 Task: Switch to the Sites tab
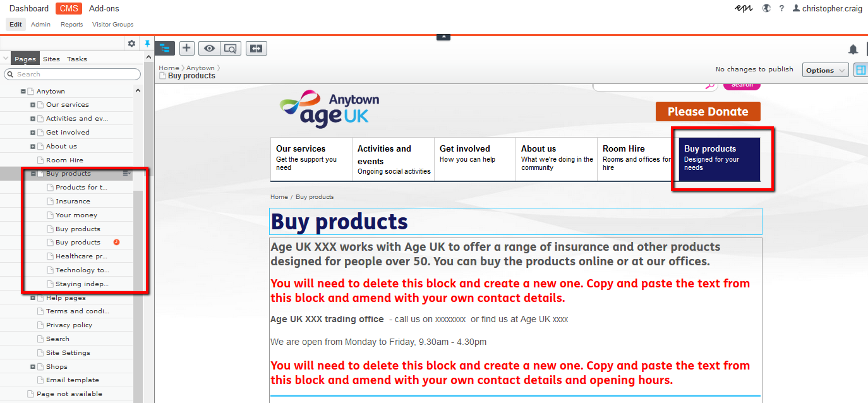51,59
